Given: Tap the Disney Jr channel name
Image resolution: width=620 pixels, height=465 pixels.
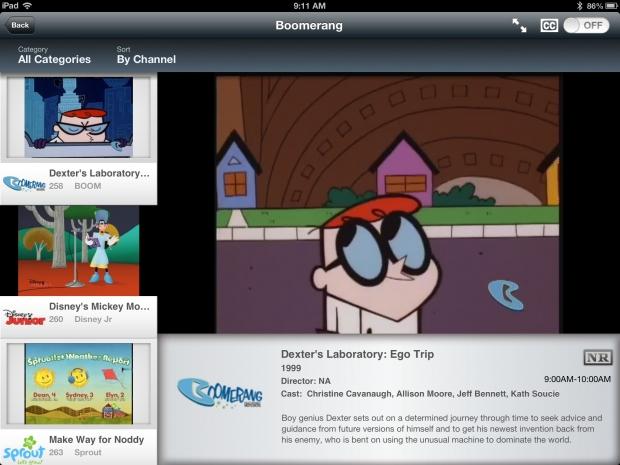Looking at the screenshot, I should point(93,319).
